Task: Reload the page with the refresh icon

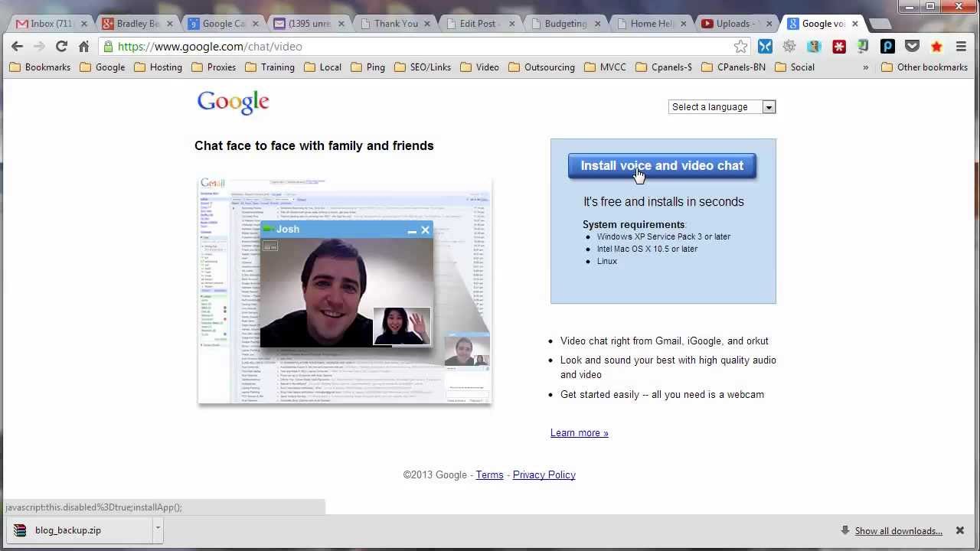Action: 61,47
